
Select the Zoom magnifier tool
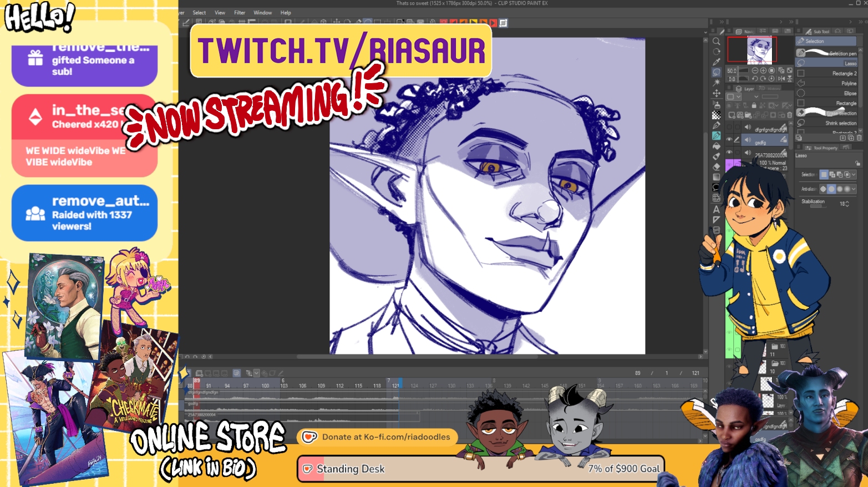(x=717, y=42)
